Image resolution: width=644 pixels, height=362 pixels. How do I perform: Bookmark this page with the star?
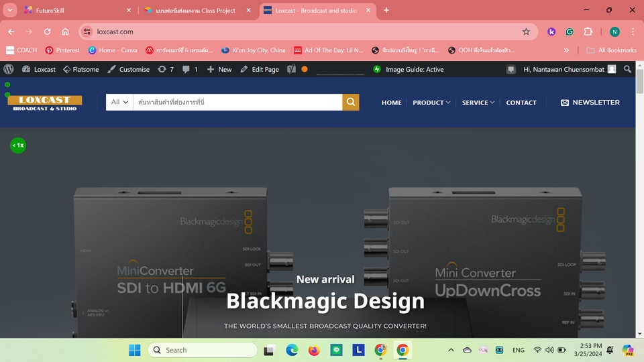click(x=526, y=32)
